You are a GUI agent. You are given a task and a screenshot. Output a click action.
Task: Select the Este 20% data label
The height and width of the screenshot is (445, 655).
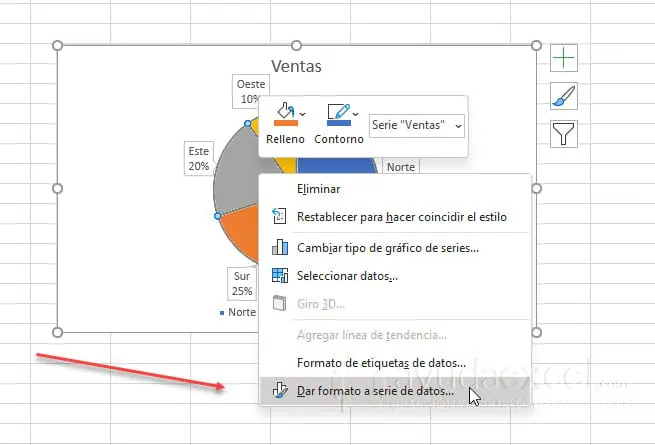pyautogui.click(x=199, y=158)
